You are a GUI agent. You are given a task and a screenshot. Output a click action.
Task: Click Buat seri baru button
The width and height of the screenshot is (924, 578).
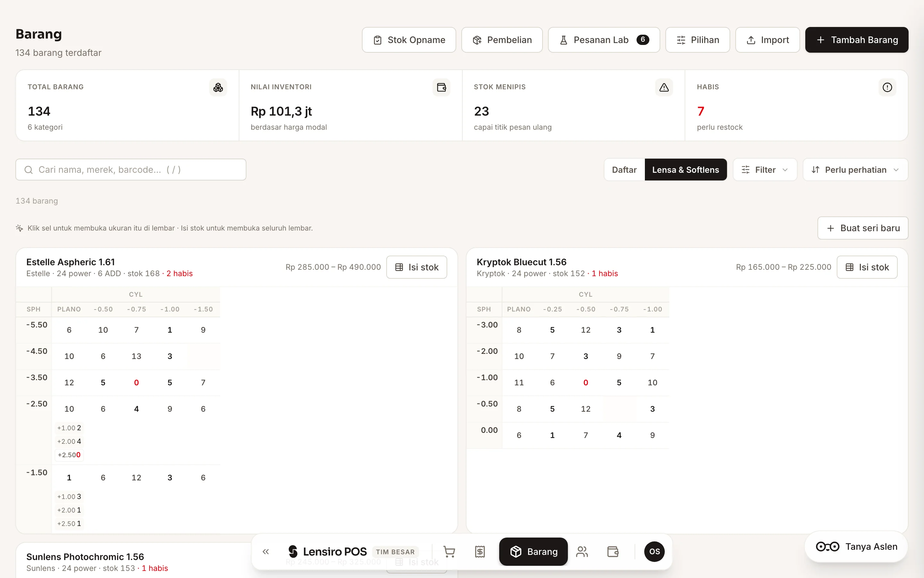pos(863,228)
